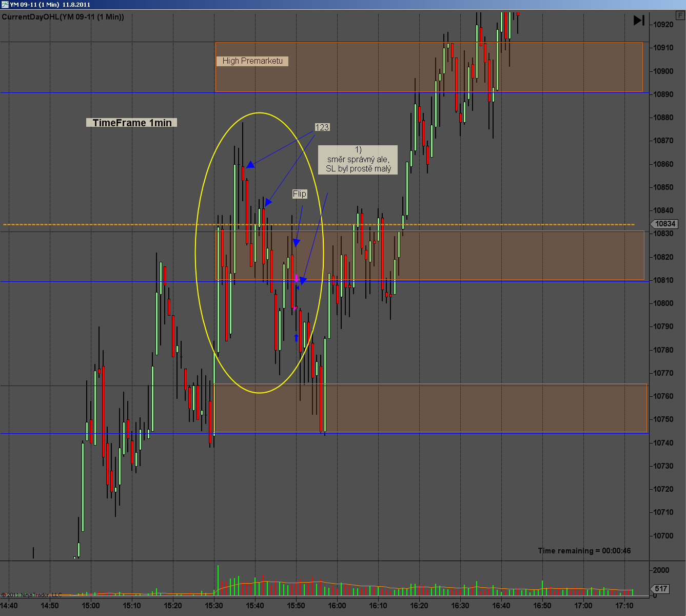The width and height of the screenshot is (686, 616).
Task: Click the 10770 price axis label
Action: pyautogui.click(x=662, y=373)
